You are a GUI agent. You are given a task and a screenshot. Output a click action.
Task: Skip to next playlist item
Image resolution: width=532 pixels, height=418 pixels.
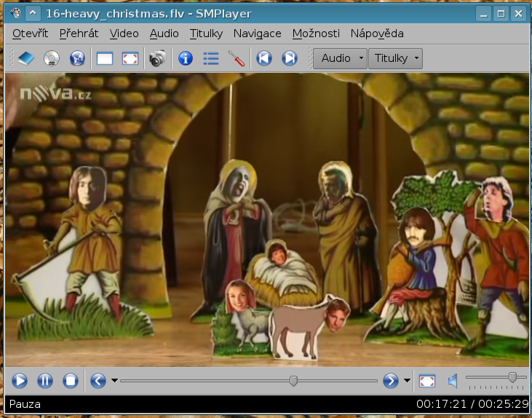(x=290, y=58)
